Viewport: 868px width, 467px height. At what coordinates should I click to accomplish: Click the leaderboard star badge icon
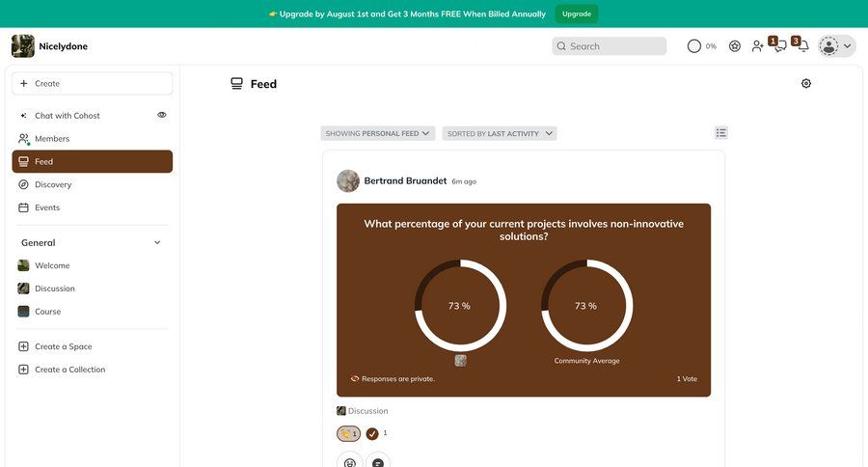(735, 46)
